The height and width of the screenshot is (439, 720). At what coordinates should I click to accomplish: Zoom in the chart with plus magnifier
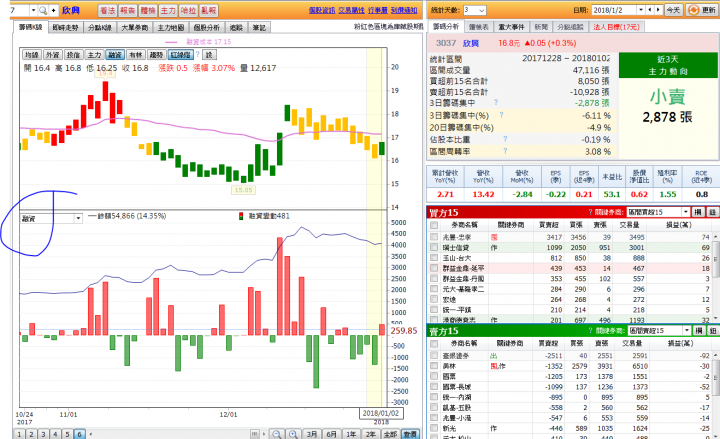293,434
